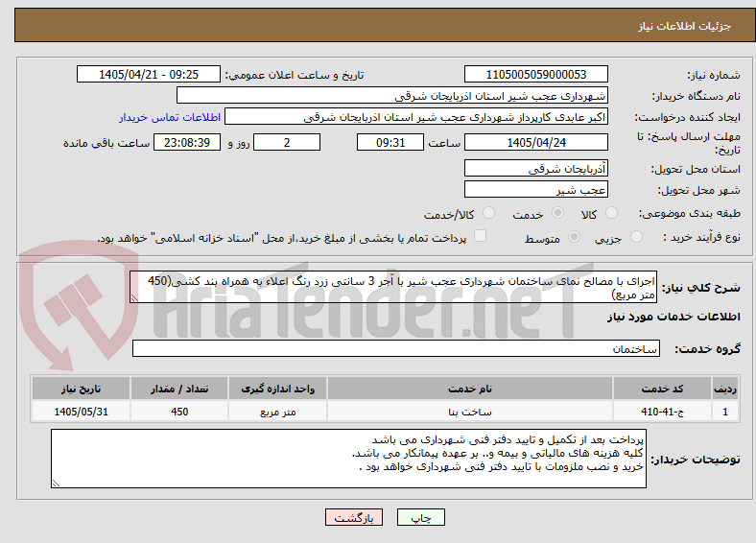This screenshot has width=756, height=543.
Task: Click the طبقه بندی موضوعی label
Action: click(690, 213)
